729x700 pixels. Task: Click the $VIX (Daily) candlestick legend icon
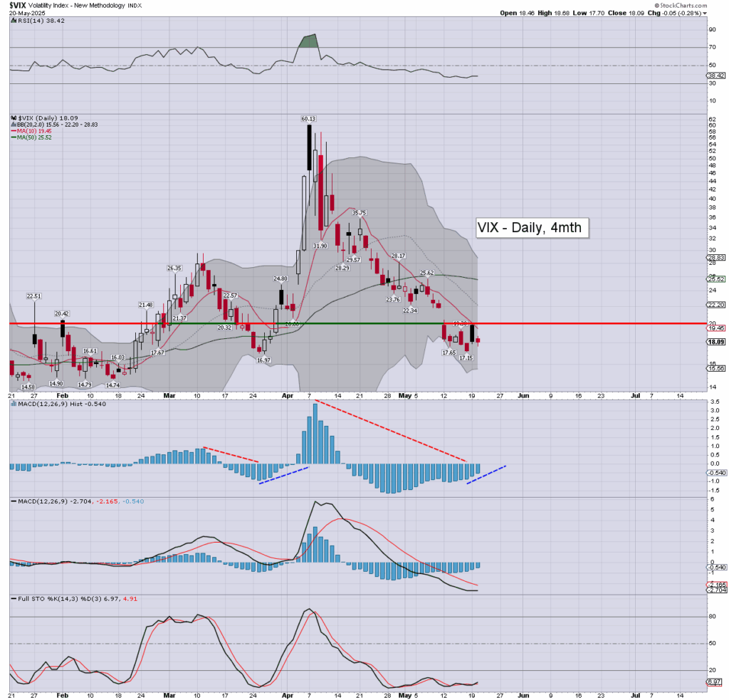(x=12, y=117)
